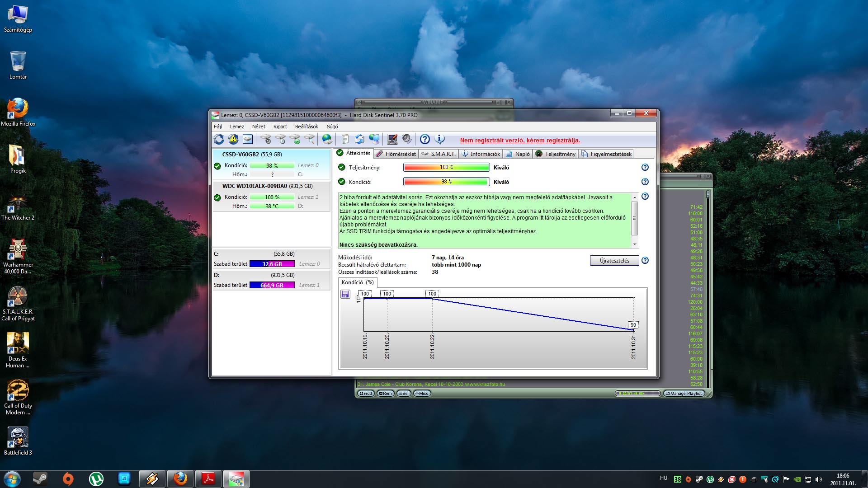This screenshot has height=488, width=868.
Task: Open the Lemez menu
Action: [236, 127]
